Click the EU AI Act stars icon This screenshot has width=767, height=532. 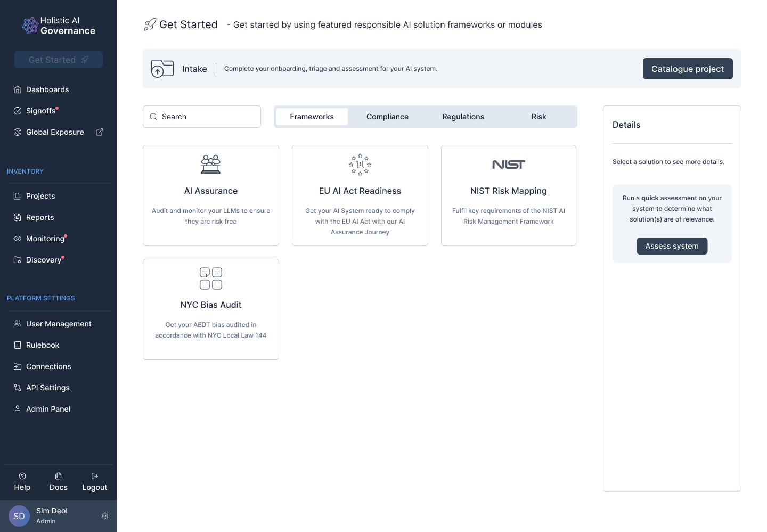point(360,165)
